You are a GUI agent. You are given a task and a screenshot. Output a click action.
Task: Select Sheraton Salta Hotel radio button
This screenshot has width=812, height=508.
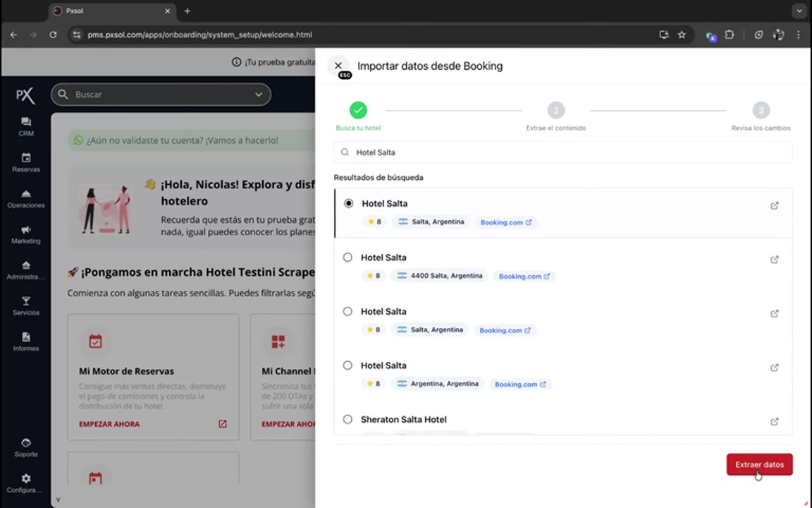tap(347, 419)
